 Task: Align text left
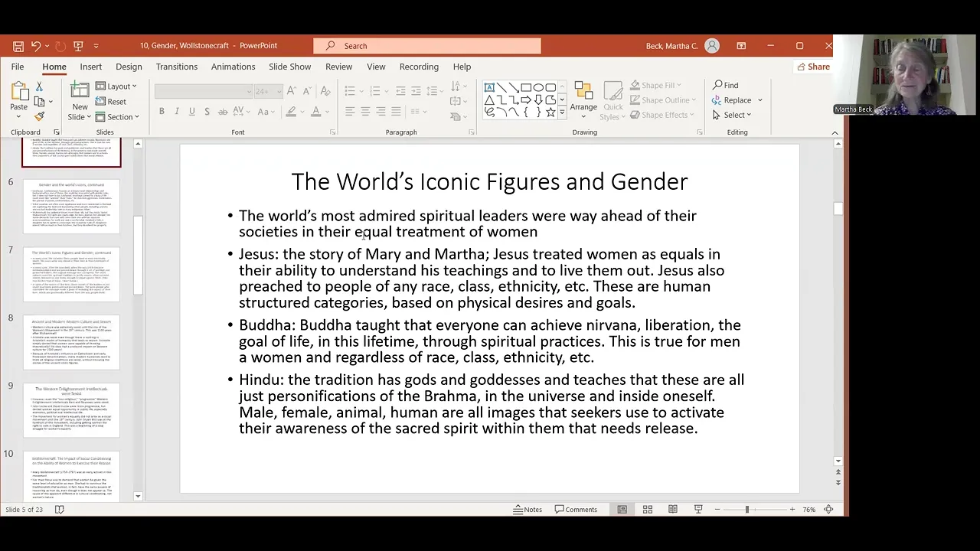(350, 112)
